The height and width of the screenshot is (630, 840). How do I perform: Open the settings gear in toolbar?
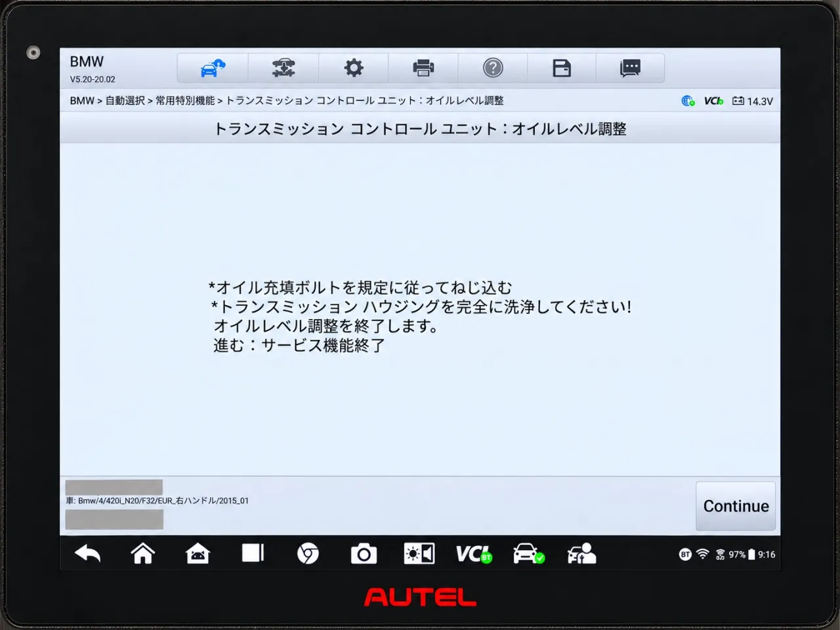[354, 68]
